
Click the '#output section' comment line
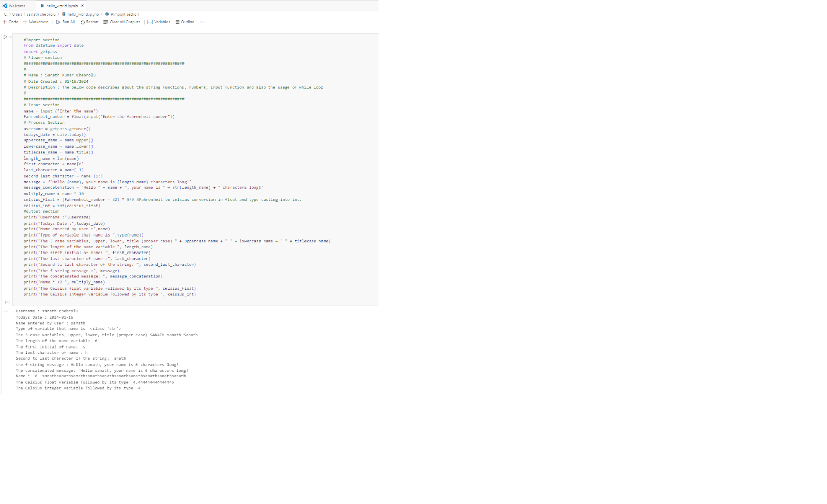(x=41, y=211)
